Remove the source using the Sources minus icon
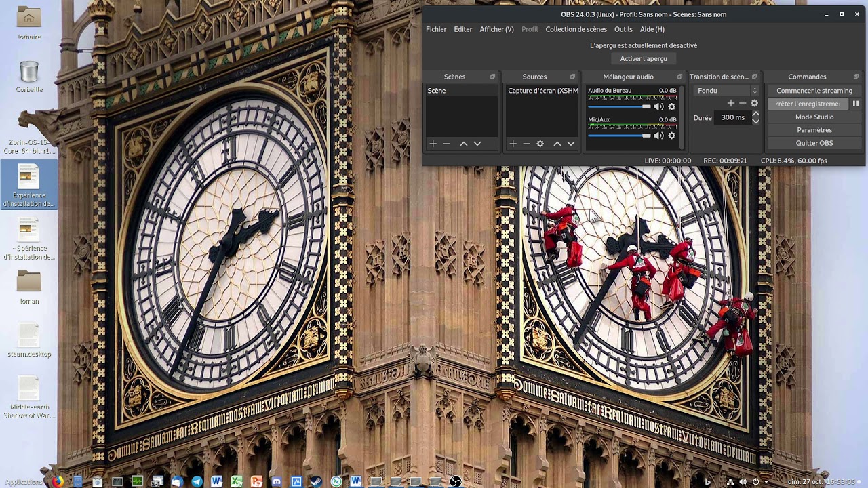This screenshot has height=488, width=868. pyautogui.click(x=526, y=144)
